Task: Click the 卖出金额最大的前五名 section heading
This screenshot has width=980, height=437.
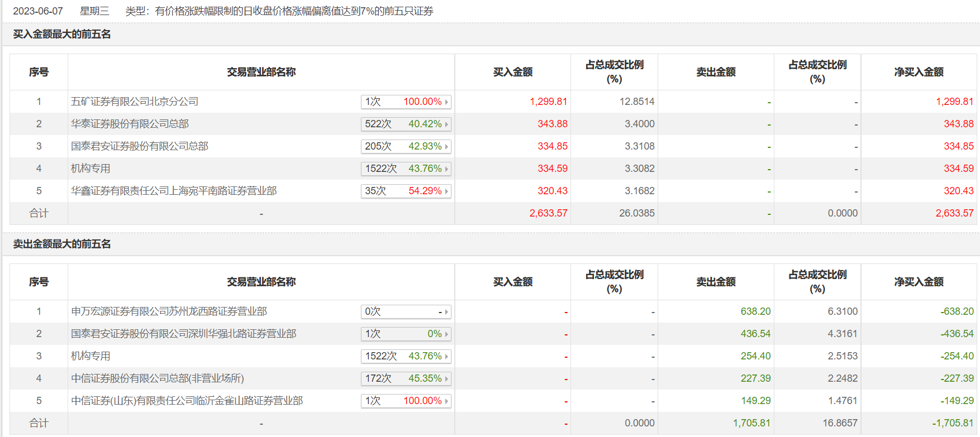Action: [62, 244]
